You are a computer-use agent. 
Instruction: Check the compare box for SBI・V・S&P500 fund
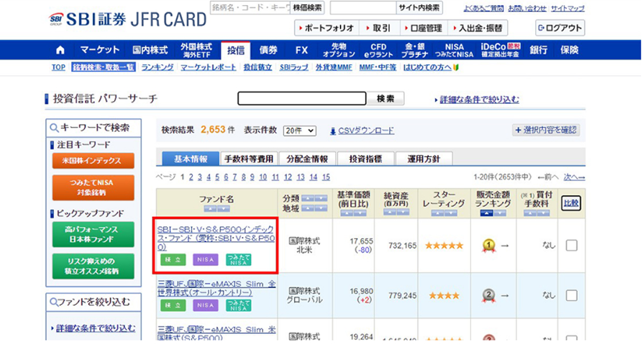[x=571, y=246]
